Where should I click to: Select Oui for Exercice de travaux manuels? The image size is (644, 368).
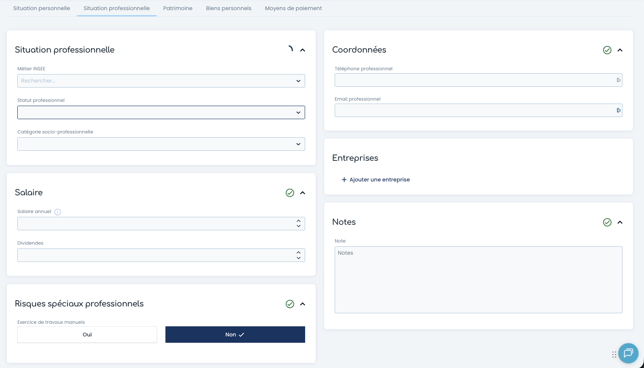click(x=87, y=334)
